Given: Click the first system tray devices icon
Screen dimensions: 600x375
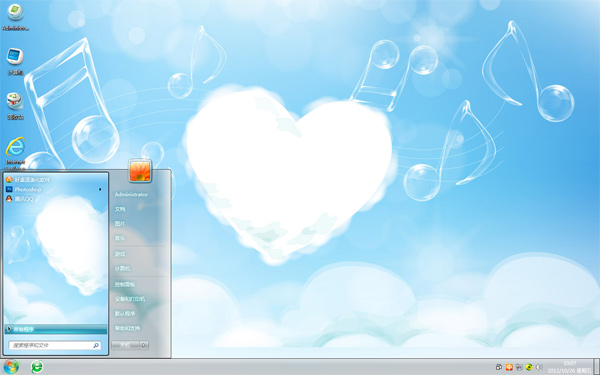Looking at the screenshot, I should [x=499, y=367].
